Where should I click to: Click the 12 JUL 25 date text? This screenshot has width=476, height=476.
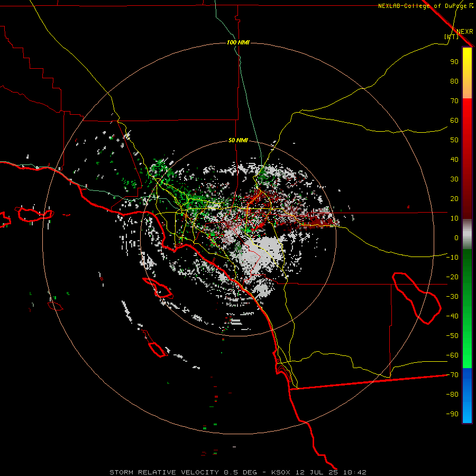(317, 472)
